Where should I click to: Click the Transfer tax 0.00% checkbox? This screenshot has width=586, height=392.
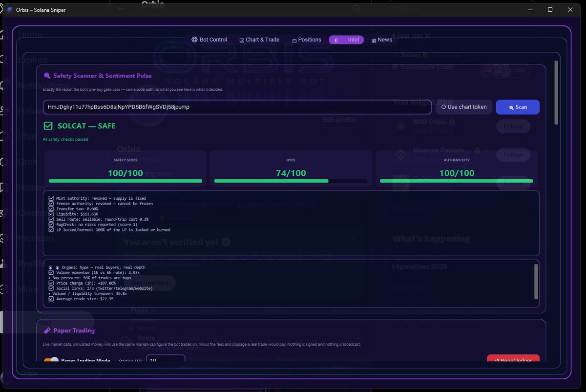pos(51,209)
